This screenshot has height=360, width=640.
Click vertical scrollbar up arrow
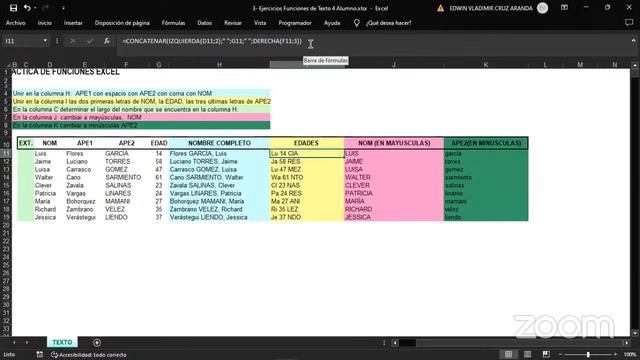tap(635, 65)
